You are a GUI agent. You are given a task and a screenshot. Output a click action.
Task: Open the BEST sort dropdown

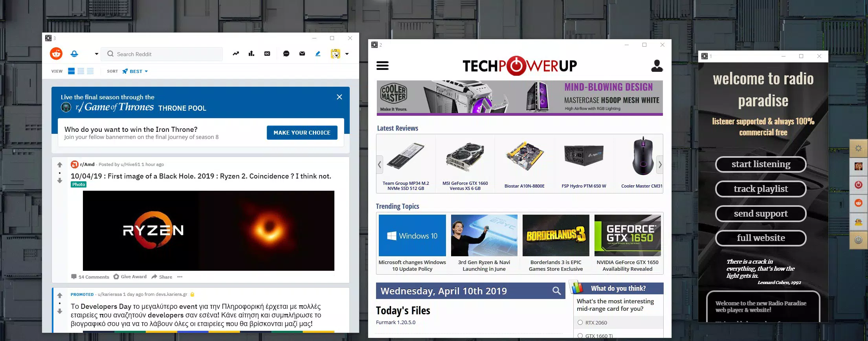[135, 71]
